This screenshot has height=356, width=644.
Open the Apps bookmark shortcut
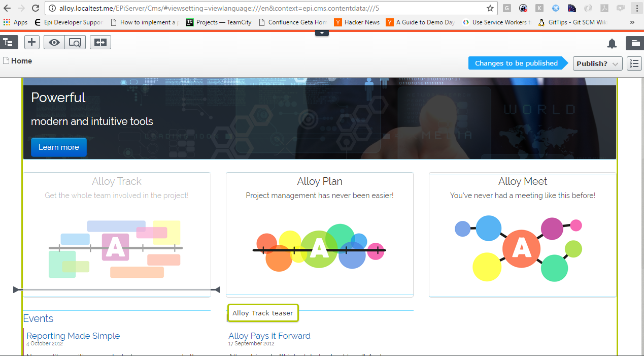pos(15,22)
